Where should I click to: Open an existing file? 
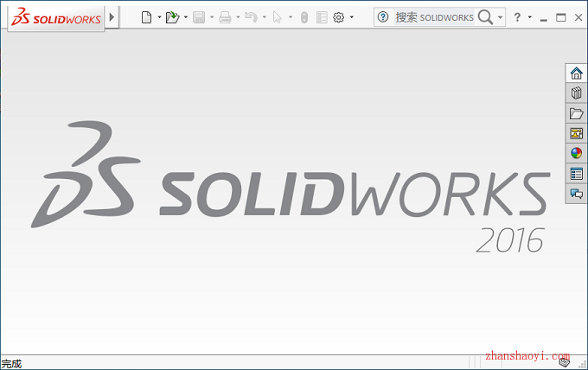(172, 17)
